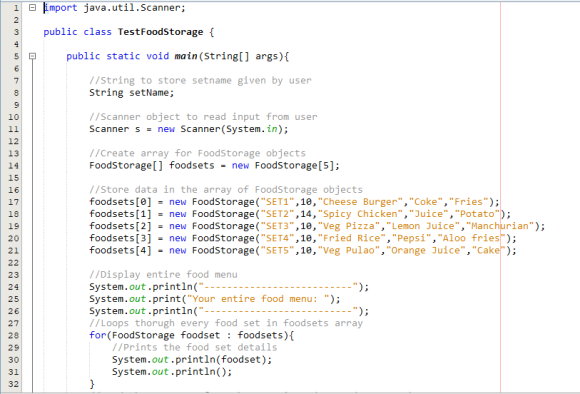Collapse the import block fold marker
This screenshot has height=394, width=580.
[33, 7]
